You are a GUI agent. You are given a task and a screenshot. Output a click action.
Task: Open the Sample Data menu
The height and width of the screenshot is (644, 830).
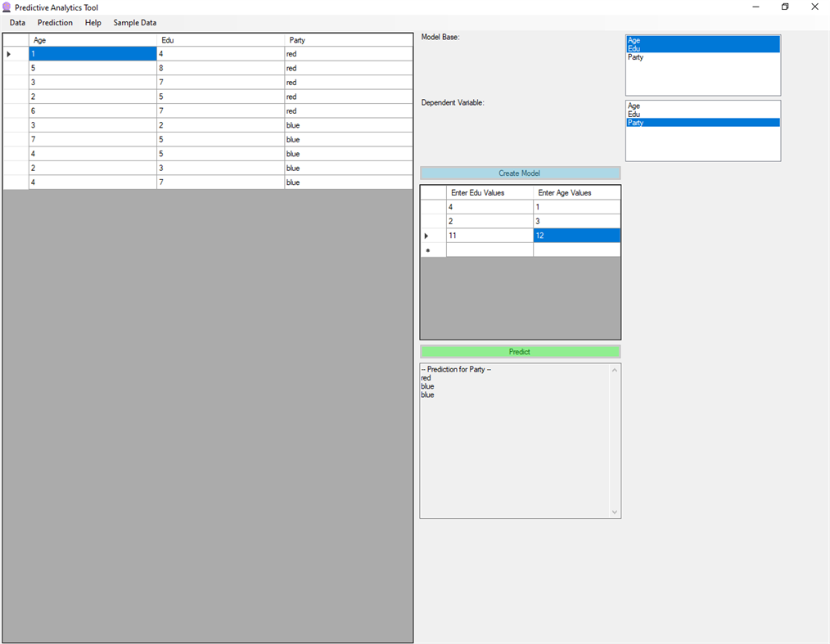(x=134, y=22)
